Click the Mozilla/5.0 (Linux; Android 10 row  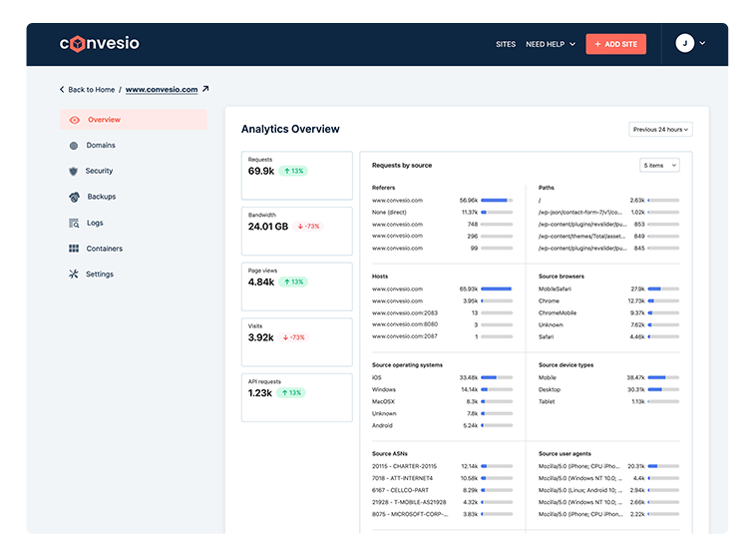tap(609, 490)
